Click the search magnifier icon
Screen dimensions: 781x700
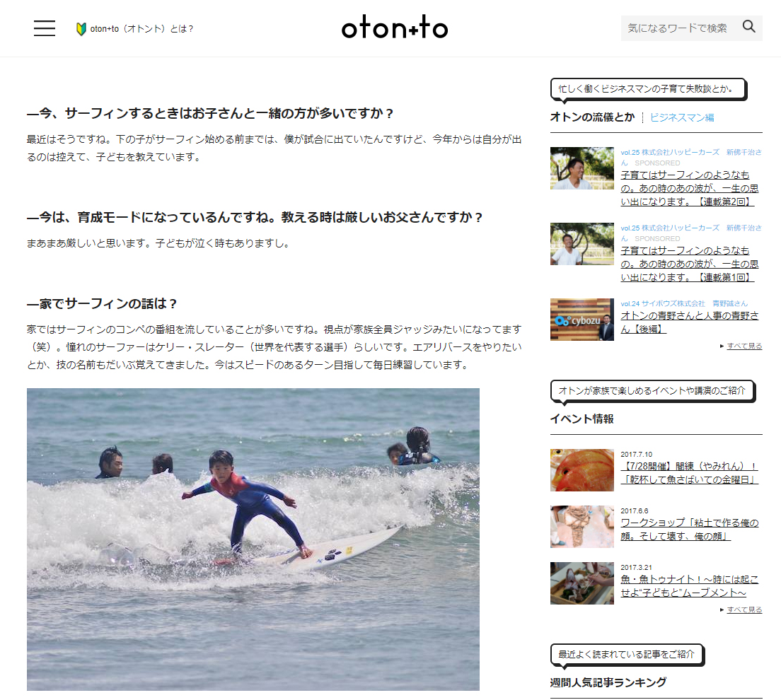[x=748, y=26]
